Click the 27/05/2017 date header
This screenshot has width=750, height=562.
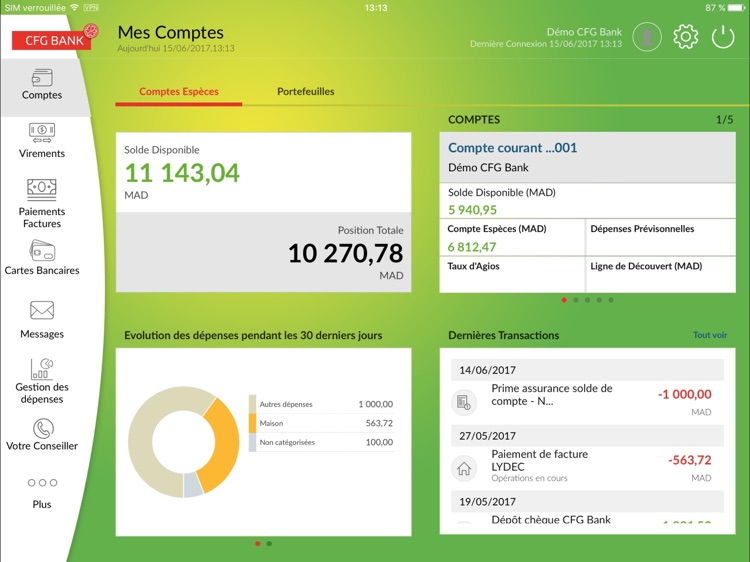pos(587,436)
